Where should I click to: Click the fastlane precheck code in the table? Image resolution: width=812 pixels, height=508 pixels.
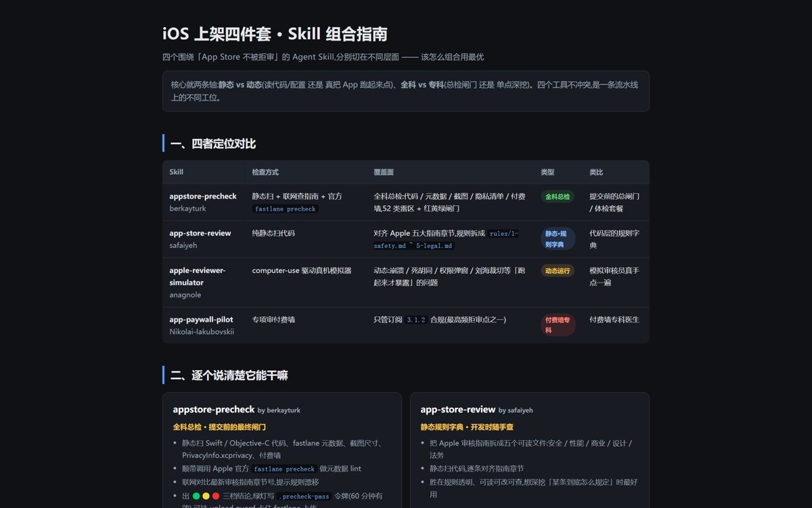pyautogui.click(x=285, y=209)
